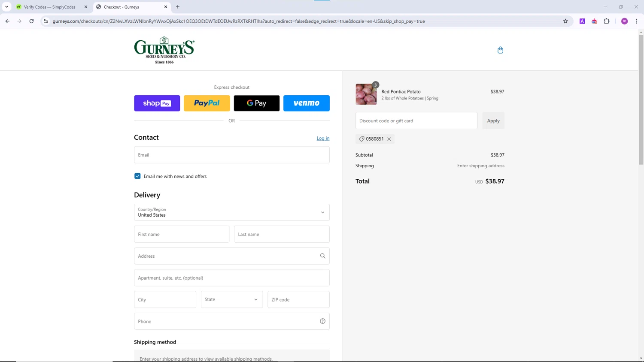The width and height of the screenshot is (644, 362).
Task: Click Apply discount button
Action: 493,121
